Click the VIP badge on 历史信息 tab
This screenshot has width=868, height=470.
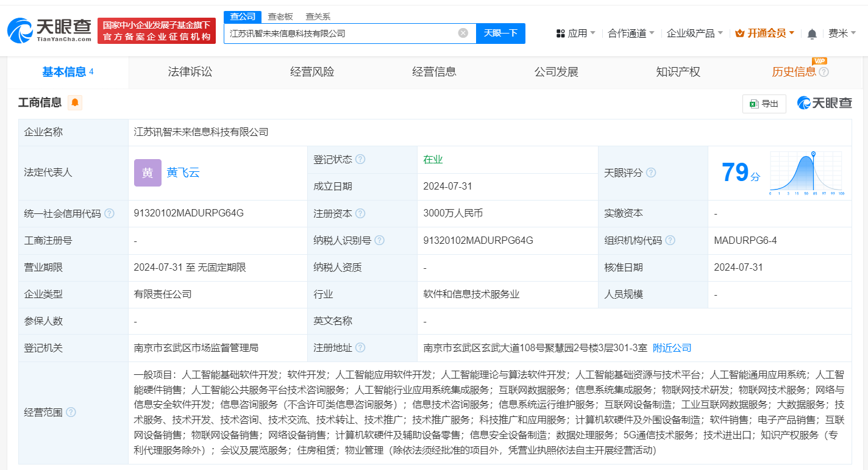click(x=820, y=61)
